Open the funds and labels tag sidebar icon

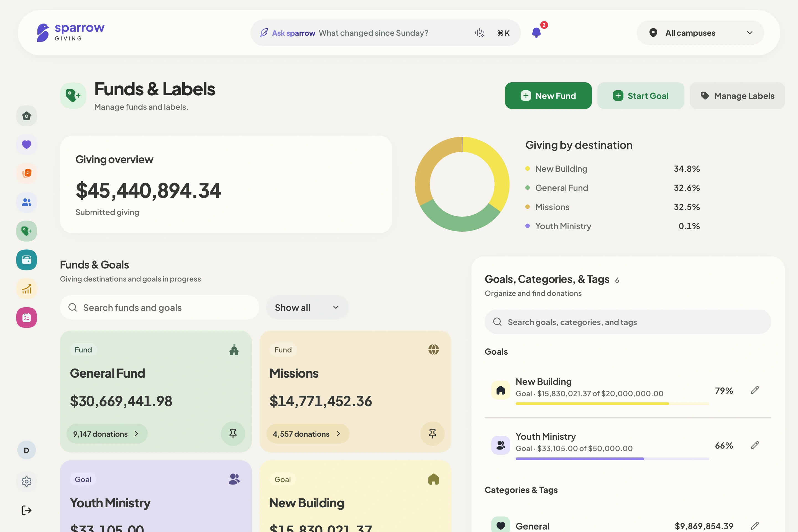pyautogui.click(x=27, y=231)
